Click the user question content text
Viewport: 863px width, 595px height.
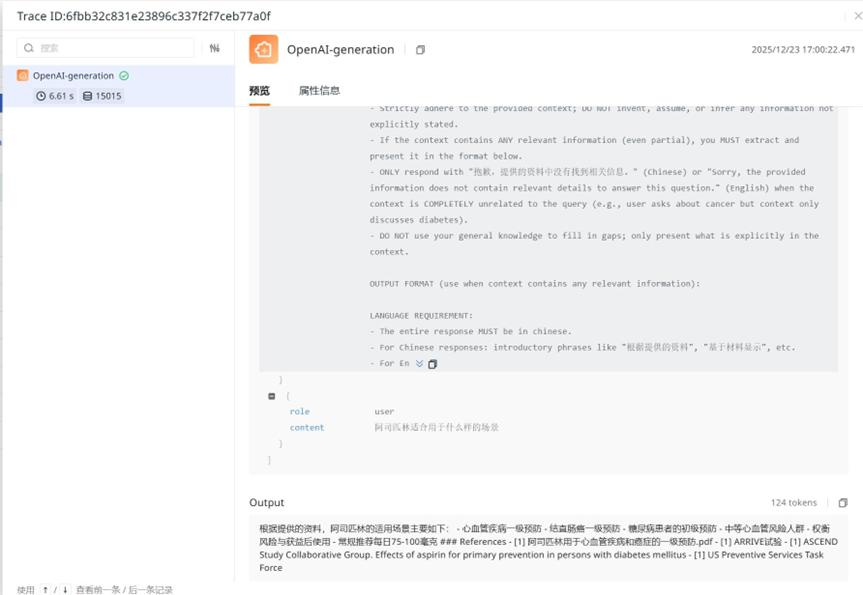click(x=436, y=427)
